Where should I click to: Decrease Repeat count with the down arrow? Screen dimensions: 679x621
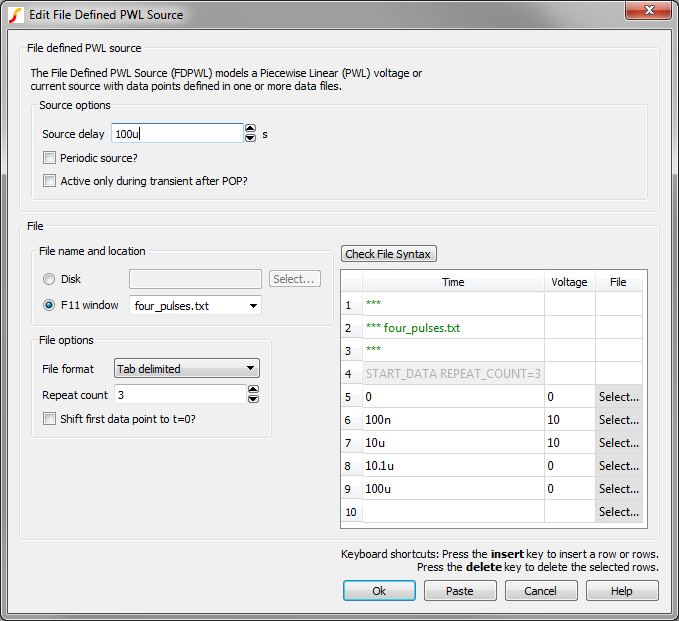(x=253, y=399)
